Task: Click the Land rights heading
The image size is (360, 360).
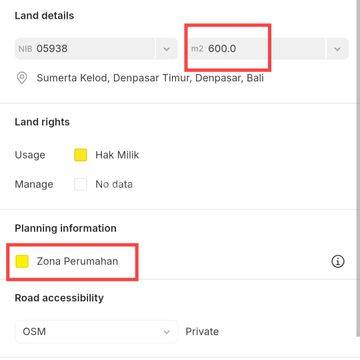Action: pos(42,122)
